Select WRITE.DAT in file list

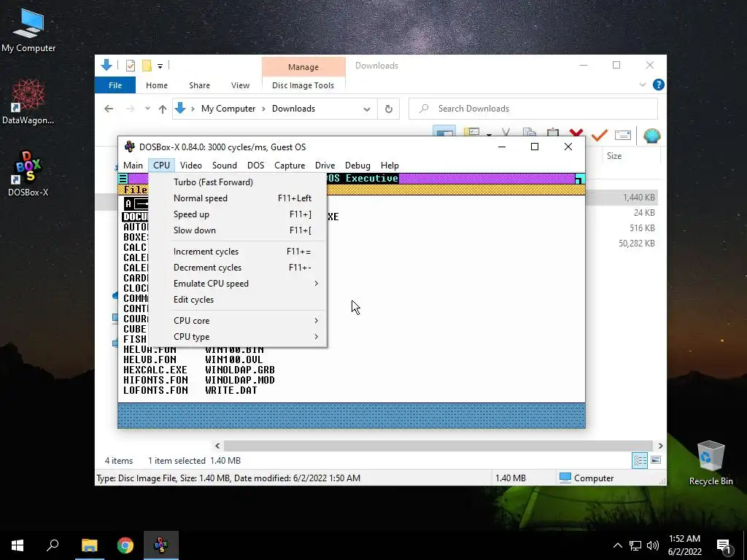pos(231,391)
